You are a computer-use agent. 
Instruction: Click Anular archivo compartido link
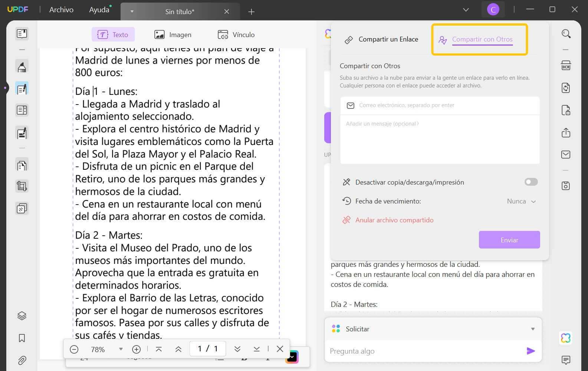388,220
